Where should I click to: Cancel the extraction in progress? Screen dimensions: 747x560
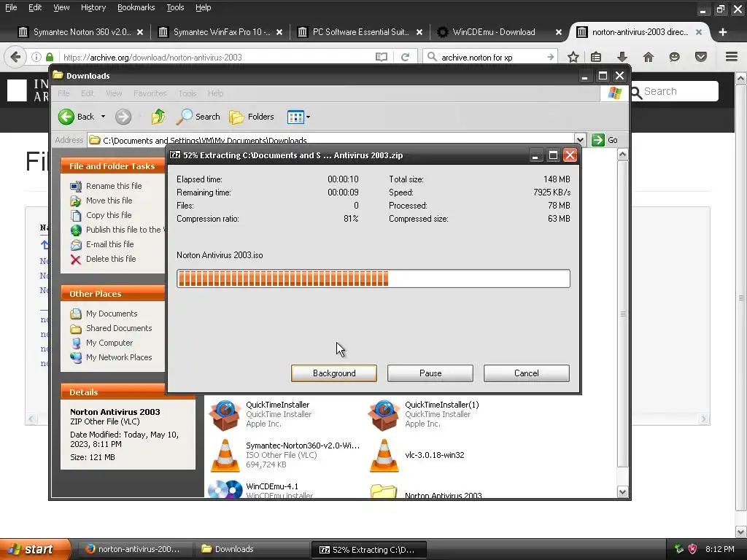coord(527,373)
